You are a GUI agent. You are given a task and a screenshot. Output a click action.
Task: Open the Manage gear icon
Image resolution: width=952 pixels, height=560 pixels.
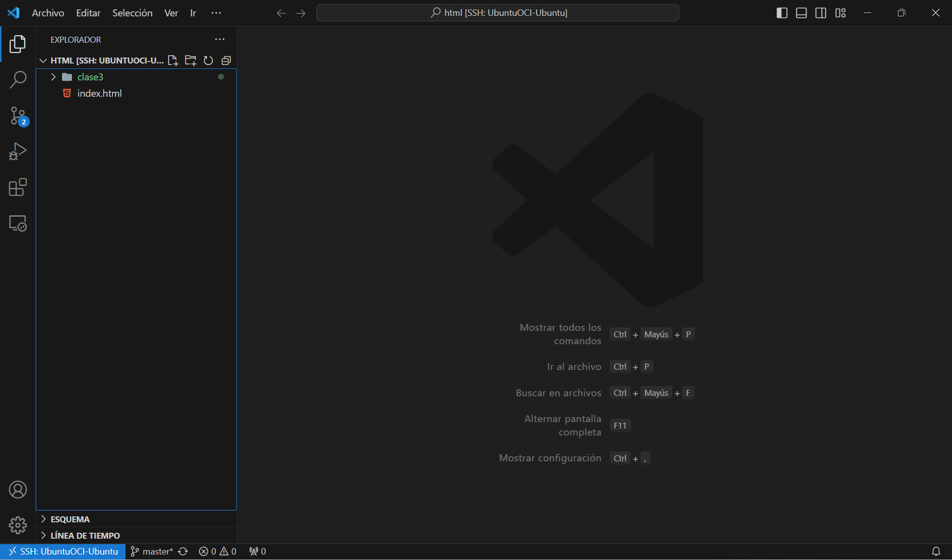18,525
